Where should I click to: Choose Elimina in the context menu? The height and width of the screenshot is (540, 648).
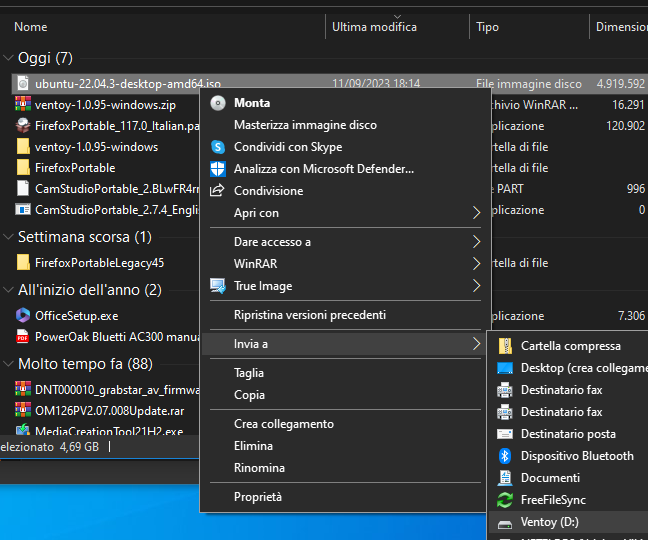(343, 446)
